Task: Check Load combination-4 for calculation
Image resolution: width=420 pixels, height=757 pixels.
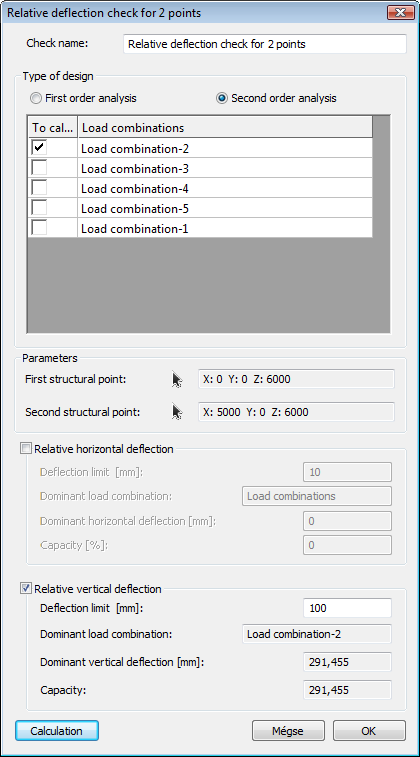Action: pyautogui.click(x=39, y=188)
